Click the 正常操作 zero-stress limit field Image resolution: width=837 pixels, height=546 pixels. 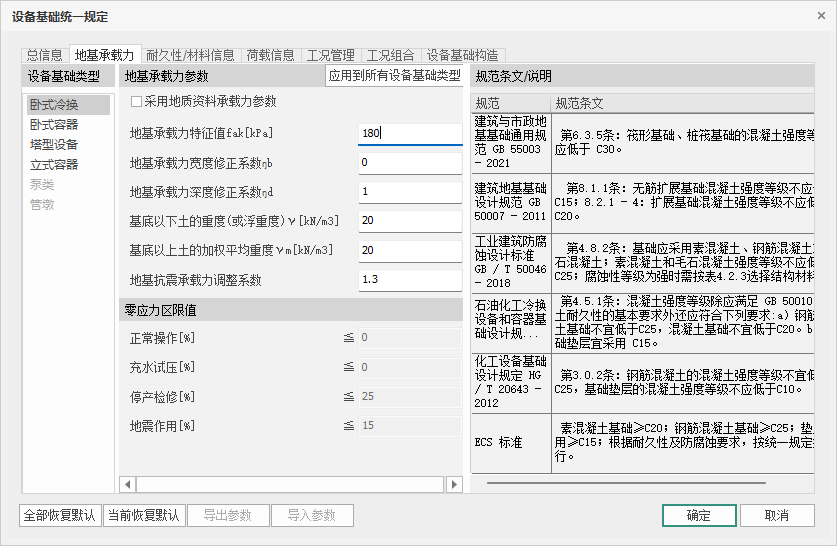pyautogui.click(x=410, y=338)
